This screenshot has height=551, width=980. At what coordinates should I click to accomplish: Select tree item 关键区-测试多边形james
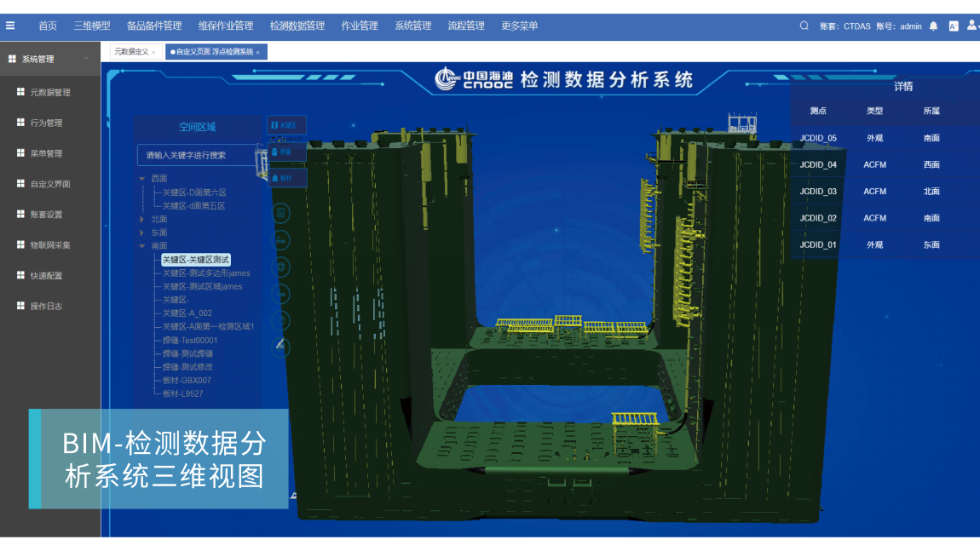click(206, 273)
